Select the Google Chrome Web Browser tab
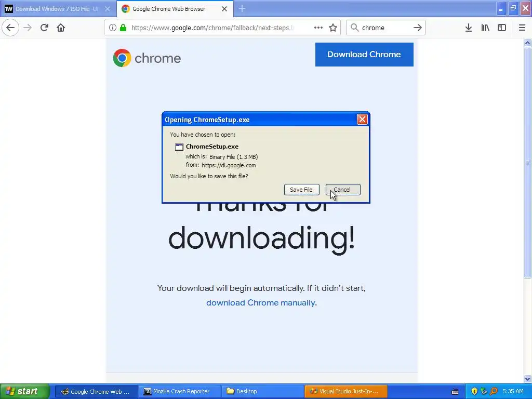This screenshot has width=532, height=399. [x=175, y=9]
